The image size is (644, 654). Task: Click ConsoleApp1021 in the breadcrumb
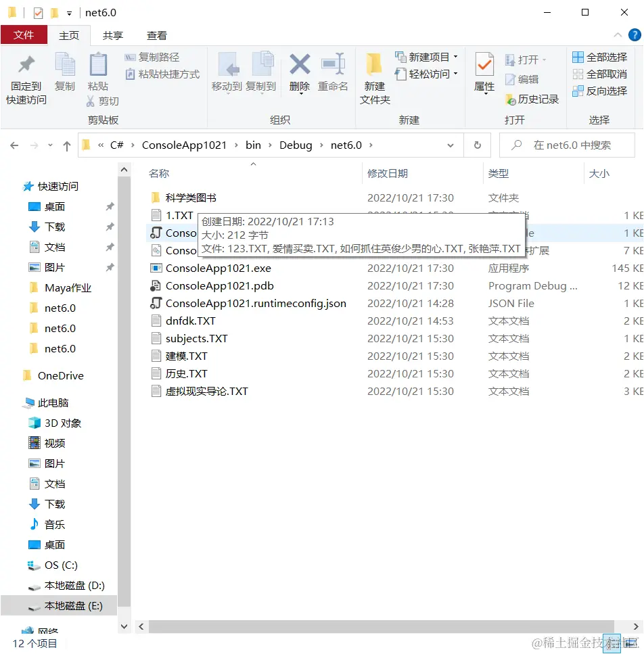pos(184,145)
